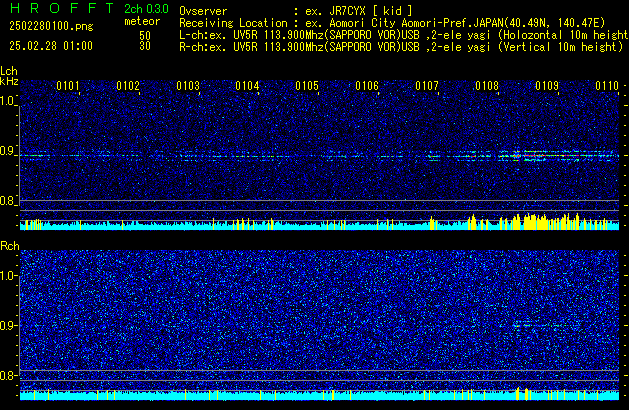Select the 0103 time marker
The width and height of the screenshot is (629, 410).
coord(188,86)
